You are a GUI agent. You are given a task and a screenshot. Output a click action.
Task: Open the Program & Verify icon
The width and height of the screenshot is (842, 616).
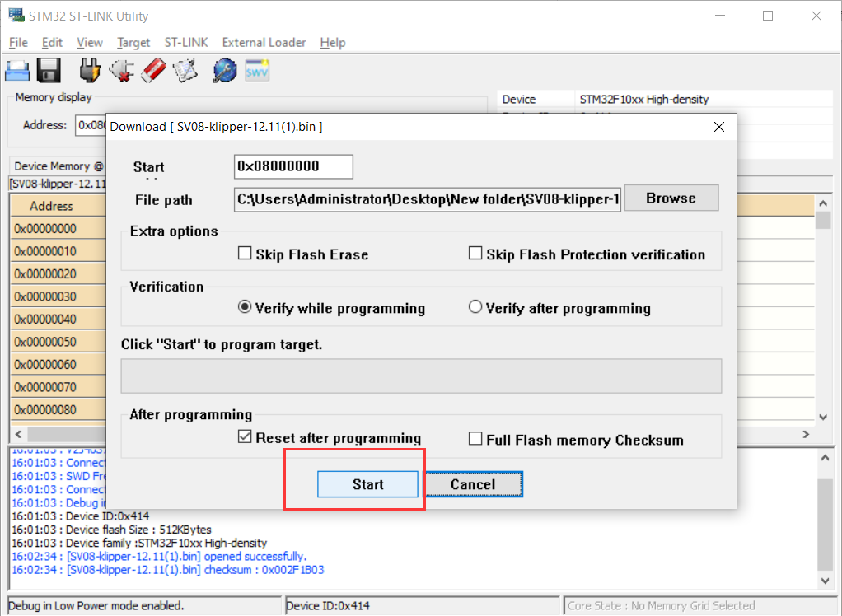pos(185,70)
